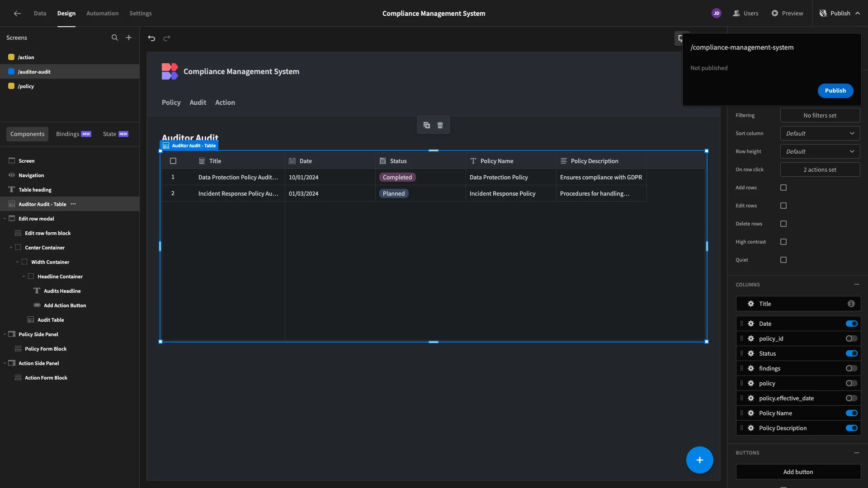Click the blue Publish button in popup
The width and height of the screenshot is (868, 488).
[x=835, y=91]
